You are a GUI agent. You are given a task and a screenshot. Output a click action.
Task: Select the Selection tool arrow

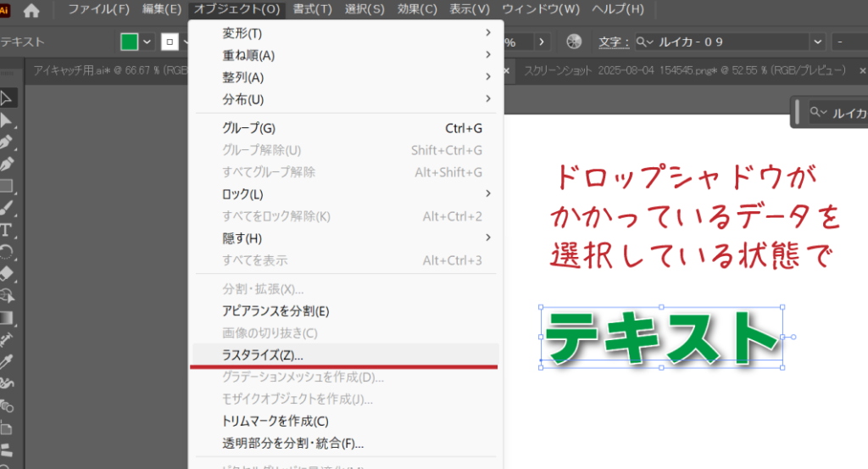[x=7, y=98]
